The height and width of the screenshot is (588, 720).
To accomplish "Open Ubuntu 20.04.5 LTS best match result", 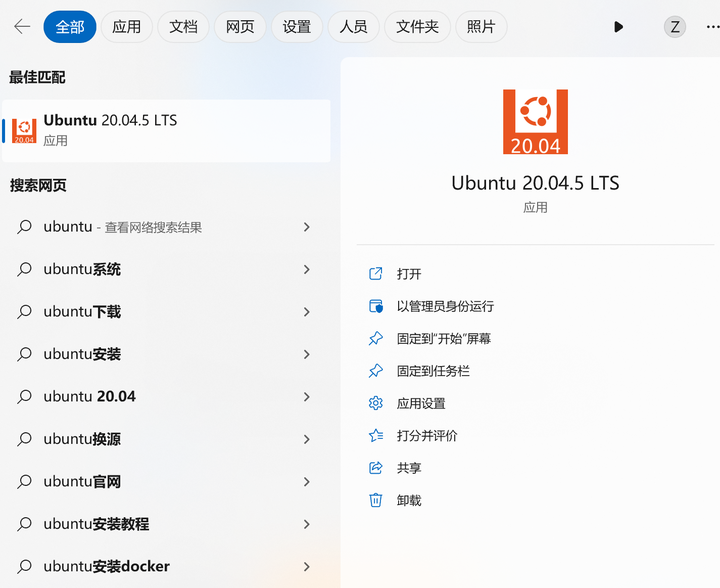I will pos(166,131).
